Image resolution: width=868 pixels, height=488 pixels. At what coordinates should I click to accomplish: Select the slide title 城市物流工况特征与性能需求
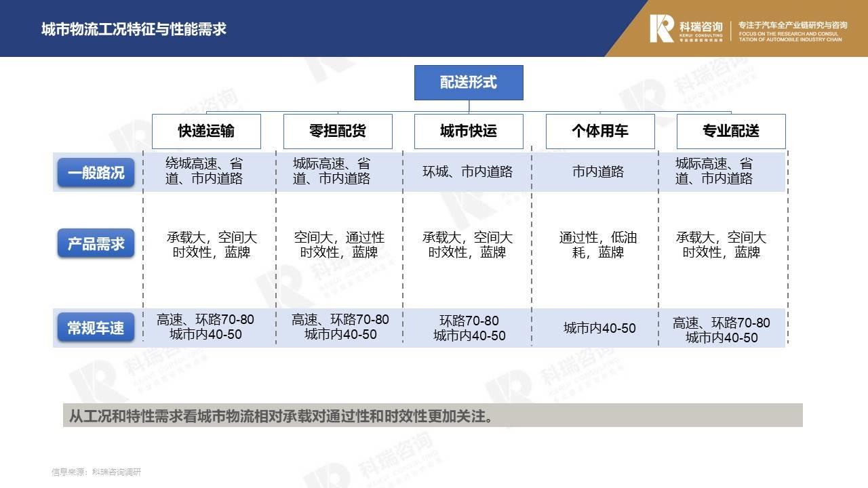[x=134, y=29]
